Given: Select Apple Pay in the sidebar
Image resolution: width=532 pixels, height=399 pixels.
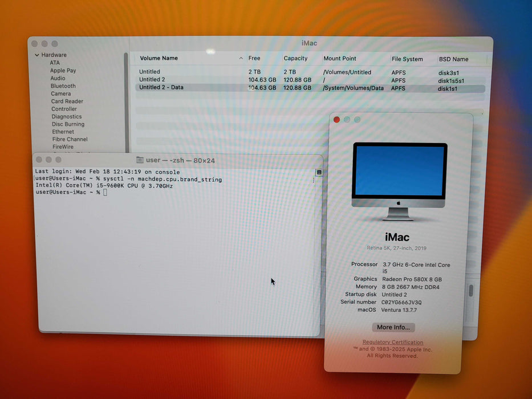Looking at the screenshot, I should pos(63,71).
